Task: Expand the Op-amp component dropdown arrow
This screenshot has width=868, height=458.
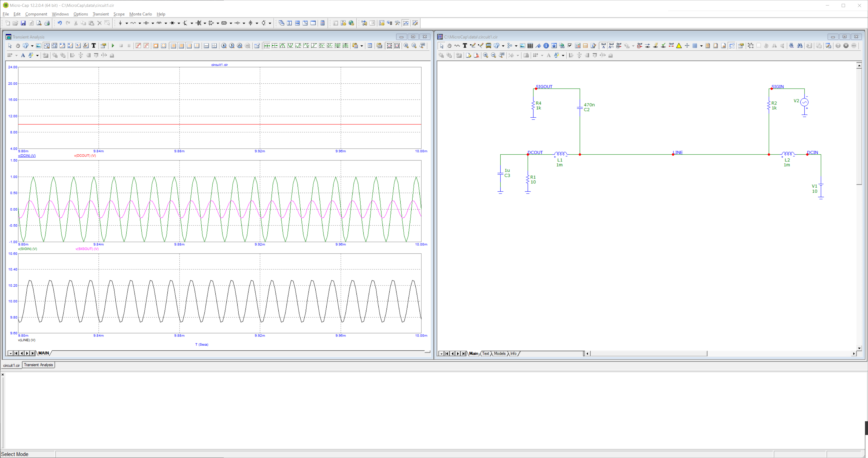Action: pyautogui.click(x=218, y=23)
